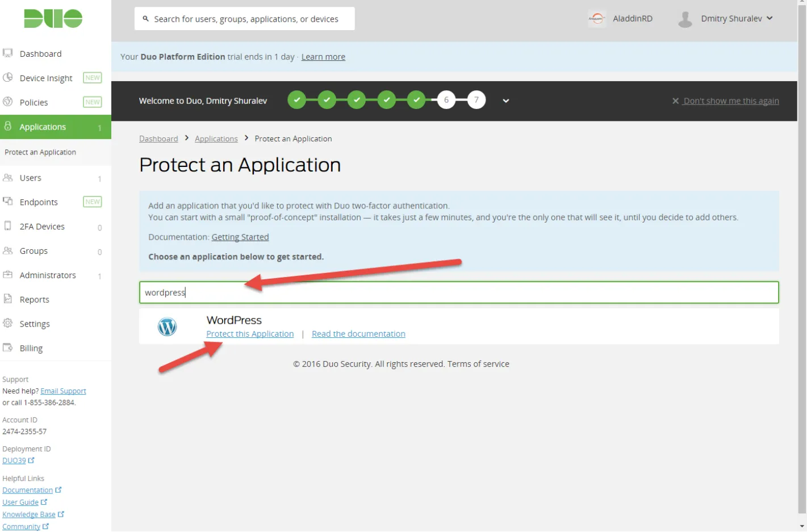Click the magnifier icon in search bar
Viewport: 807px width, 532px height.
(x=146, y=19)
